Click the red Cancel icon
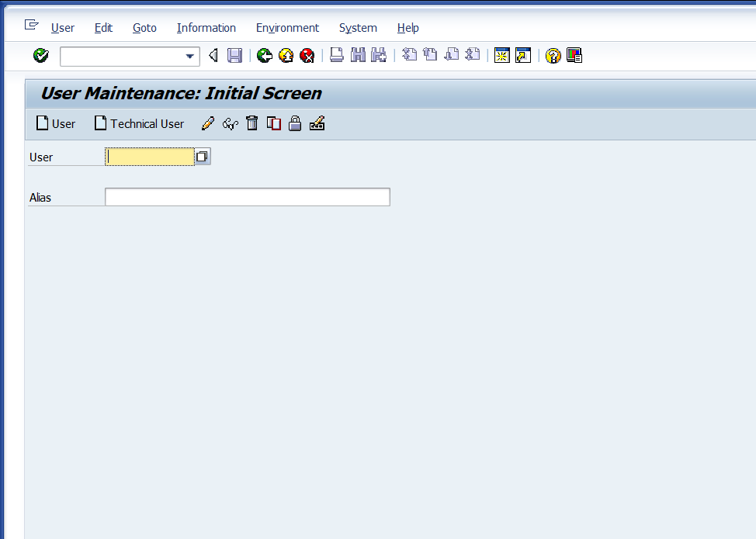The image size is (756, 539). 307,56
